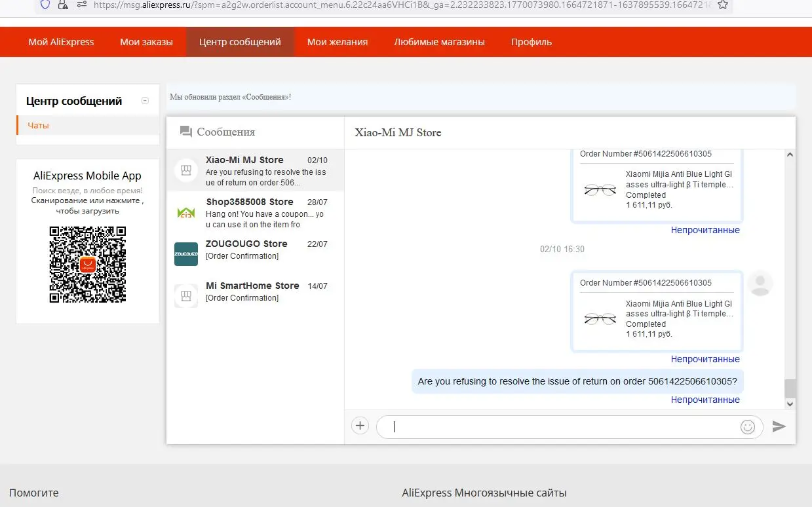Bookmark this page with the star icon
The image size is (812, 507).
pos(722,5)
